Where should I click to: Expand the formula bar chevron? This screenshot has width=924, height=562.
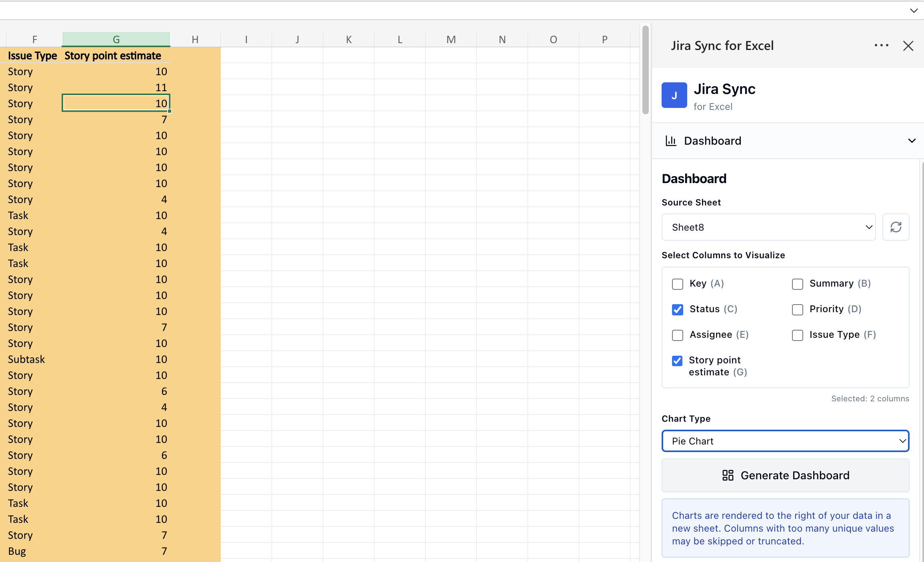(x=914, y=11)
